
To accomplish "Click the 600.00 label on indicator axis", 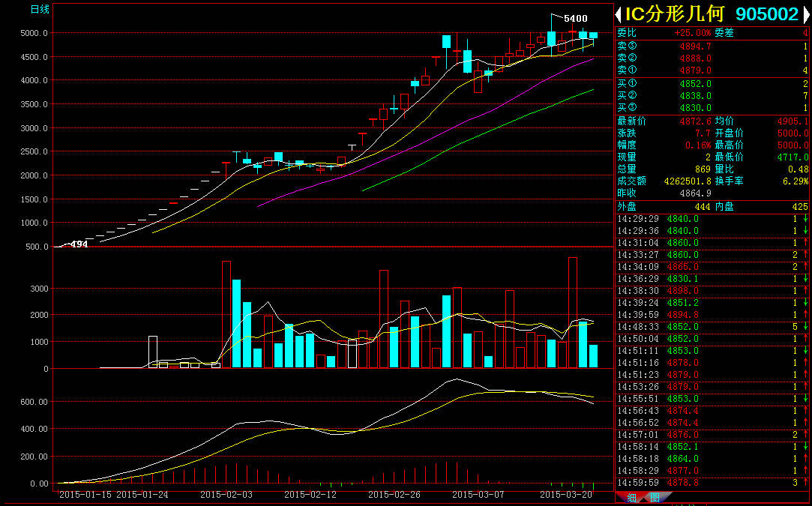I will click(33, 402).
